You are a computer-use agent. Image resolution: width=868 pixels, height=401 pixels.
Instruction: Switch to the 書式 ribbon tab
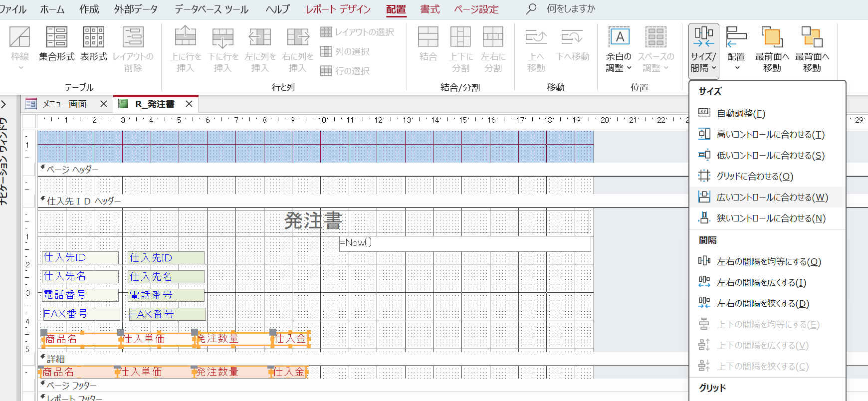[430, 9]
